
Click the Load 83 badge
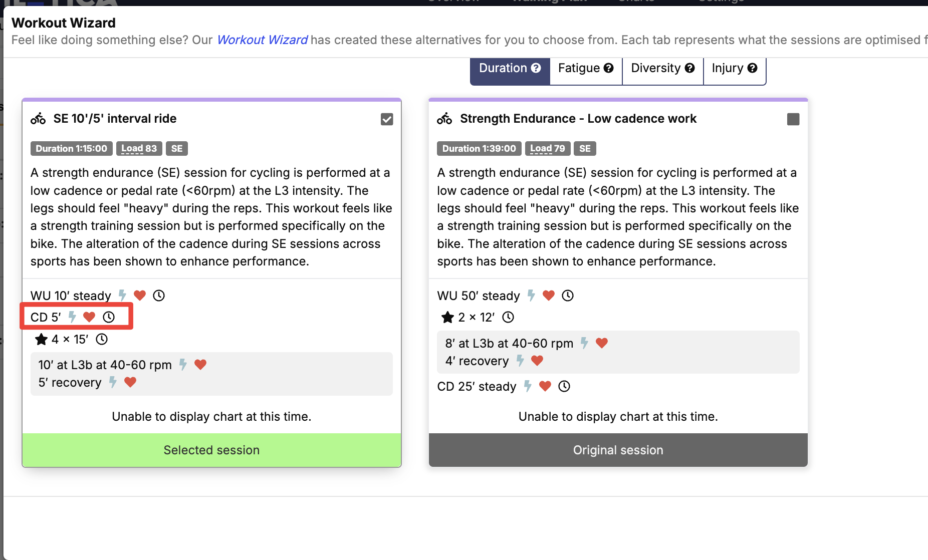coord(139,149)
